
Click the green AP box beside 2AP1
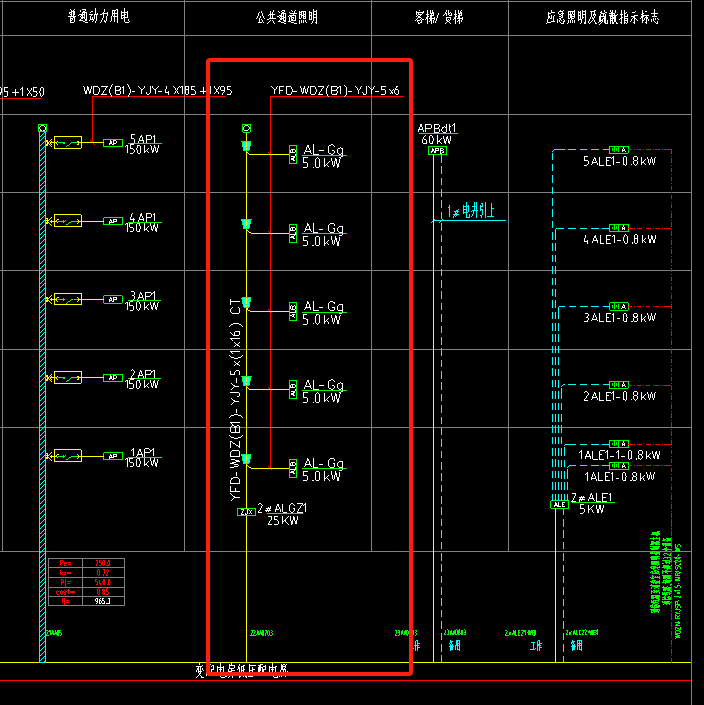coord(113,378)
